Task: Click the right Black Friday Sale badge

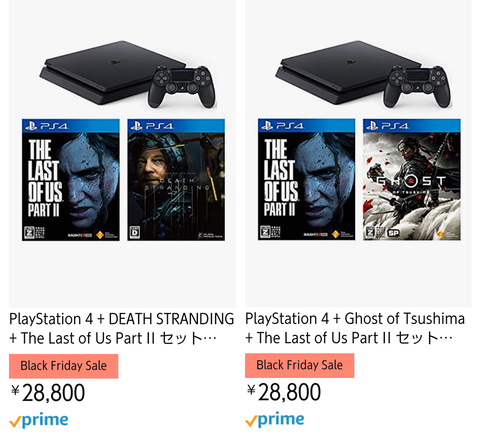Action: point(299,365)
